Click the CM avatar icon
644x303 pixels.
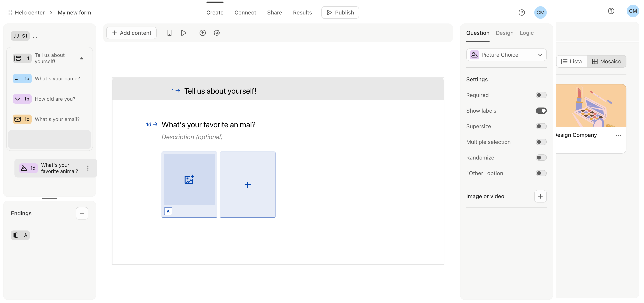(541, 13)
